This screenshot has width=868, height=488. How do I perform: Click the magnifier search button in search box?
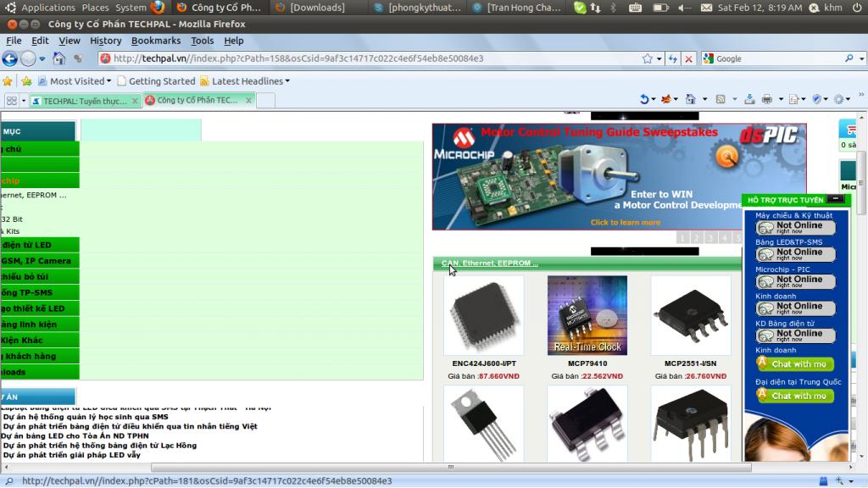click(849, 58)
